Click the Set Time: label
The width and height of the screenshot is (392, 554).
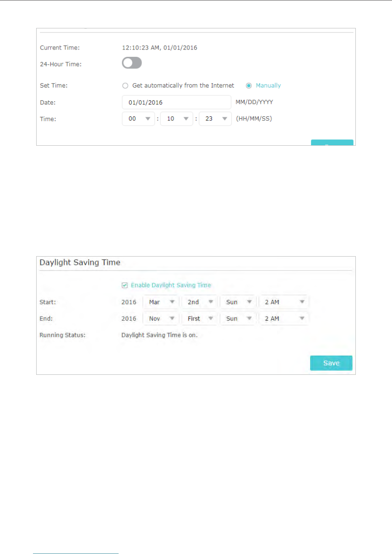click(x=54, y=85)
